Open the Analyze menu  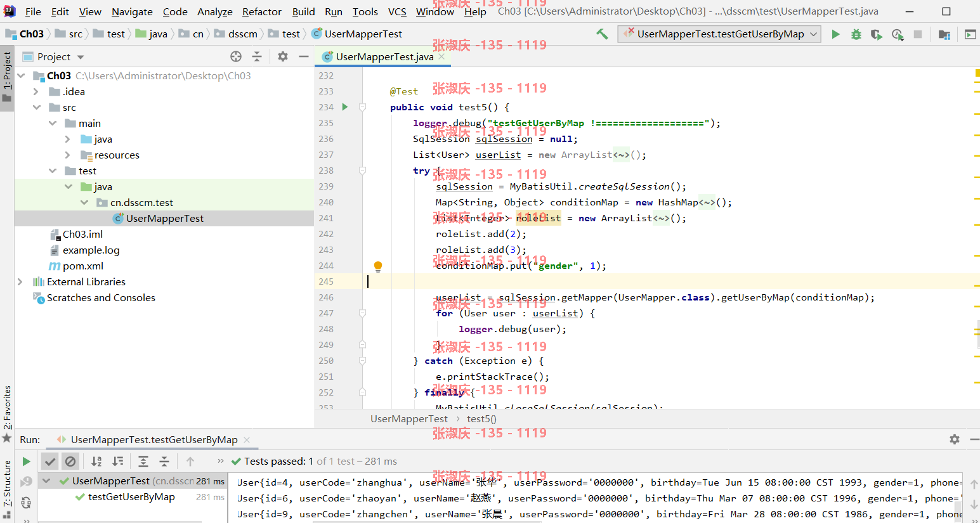pos(215,11)
